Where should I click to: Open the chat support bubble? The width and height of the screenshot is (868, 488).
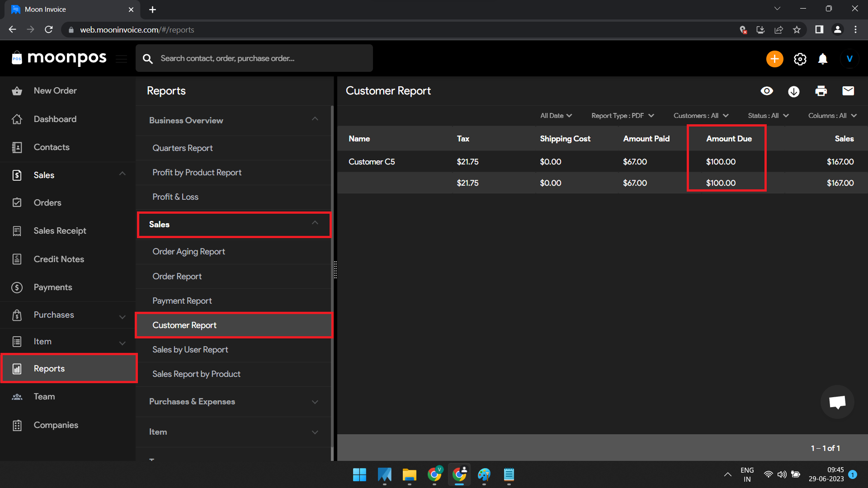pyautogui.click(x=837, y=402)
